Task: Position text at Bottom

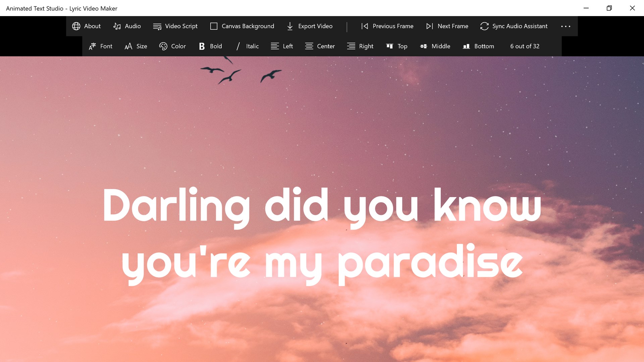Action: pyautogui.click(x=478, y=46)
